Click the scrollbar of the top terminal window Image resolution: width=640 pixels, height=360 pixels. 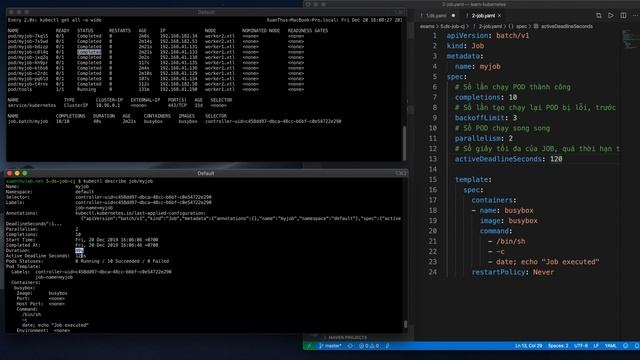pos(404,143)
